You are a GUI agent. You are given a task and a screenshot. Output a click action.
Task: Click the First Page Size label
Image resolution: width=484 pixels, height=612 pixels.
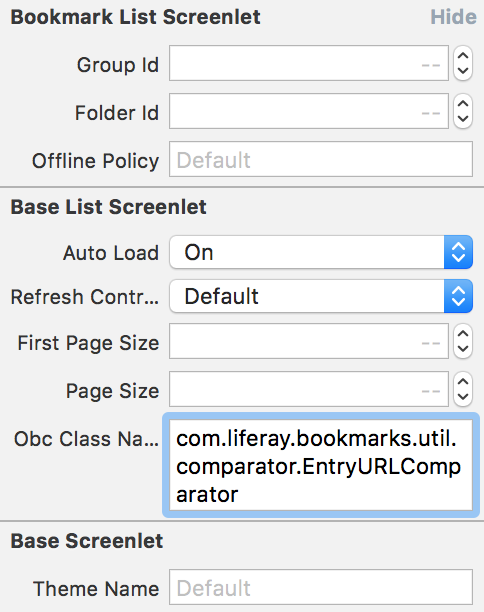[x=89, y=343]
